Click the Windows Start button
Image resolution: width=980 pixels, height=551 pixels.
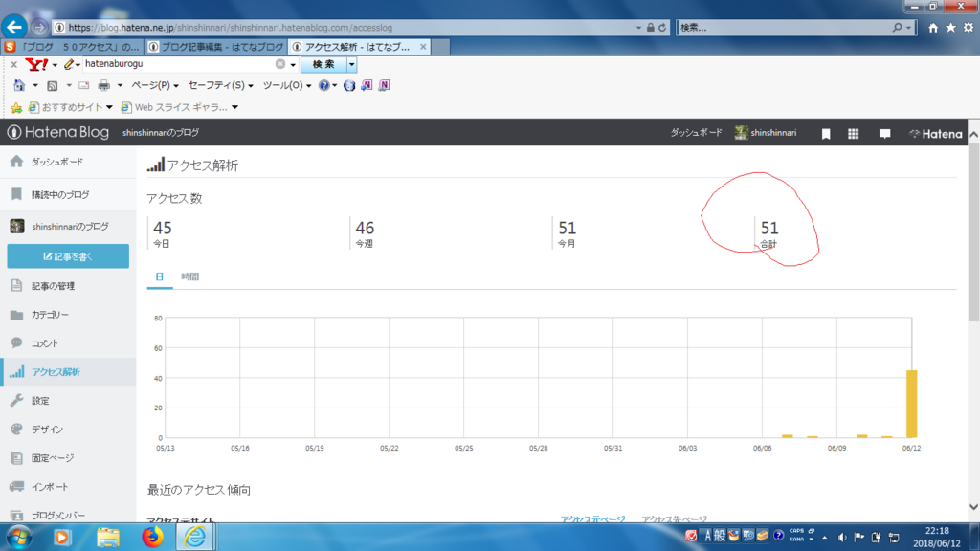(x=19, y=538)
